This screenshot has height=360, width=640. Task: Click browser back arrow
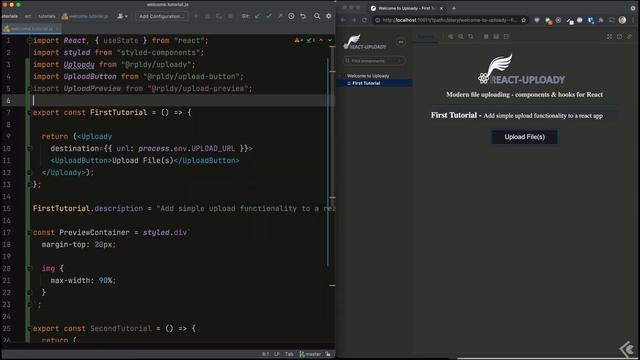point(343,20)
